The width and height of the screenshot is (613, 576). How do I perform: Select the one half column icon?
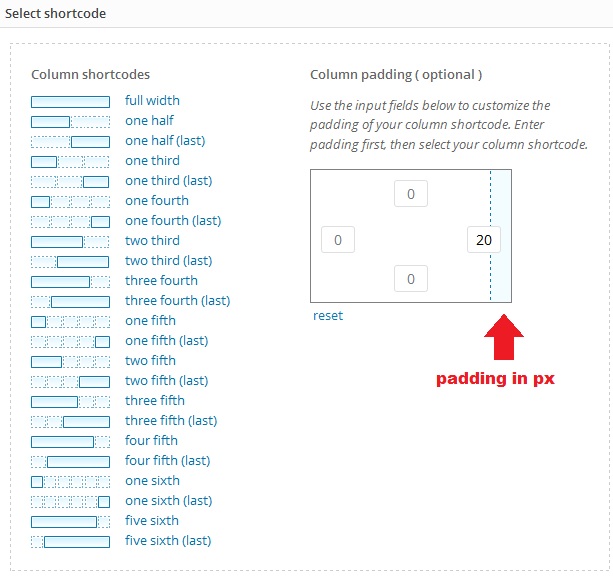click(x=70, y=121)
